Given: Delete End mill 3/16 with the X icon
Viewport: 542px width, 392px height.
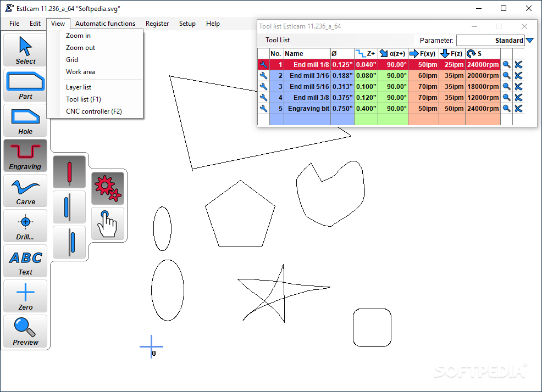Looking at the screenshot, I should pos(518,76).
